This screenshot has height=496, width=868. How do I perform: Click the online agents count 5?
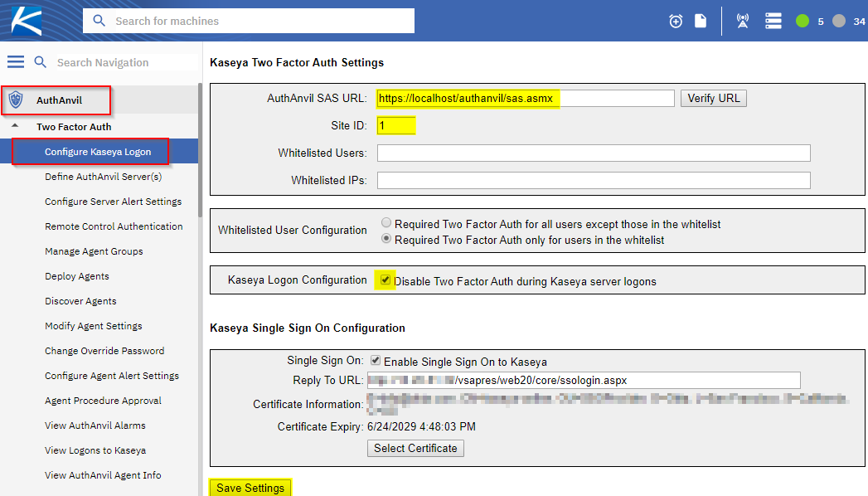(x=821, y=22)
